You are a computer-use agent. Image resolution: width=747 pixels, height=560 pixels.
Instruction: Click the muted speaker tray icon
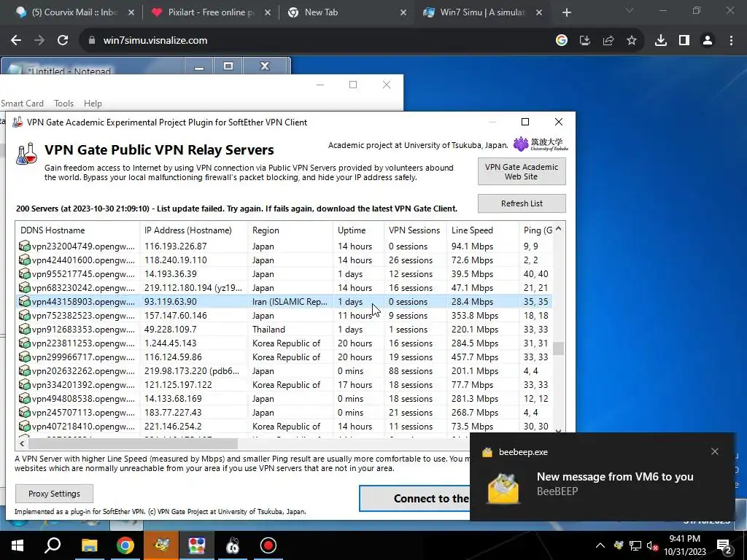pos(652,545)
